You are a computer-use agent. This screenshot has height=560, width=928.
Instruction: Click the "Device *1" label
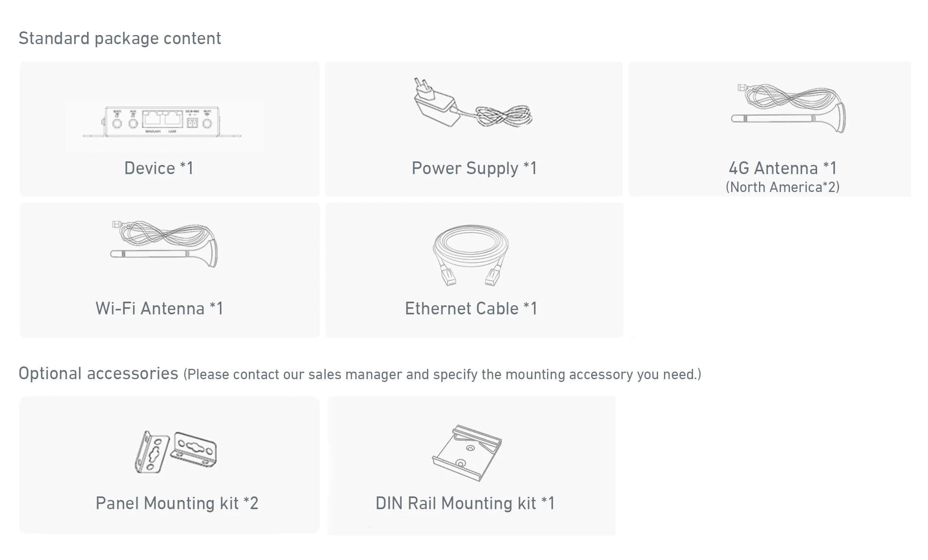159,168
